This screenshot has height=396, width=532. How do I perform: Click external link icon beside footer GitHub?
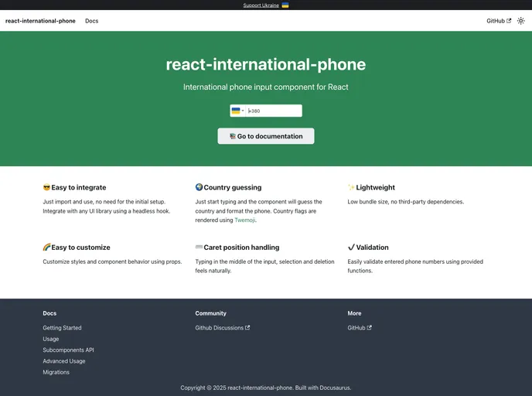[369, 327]
